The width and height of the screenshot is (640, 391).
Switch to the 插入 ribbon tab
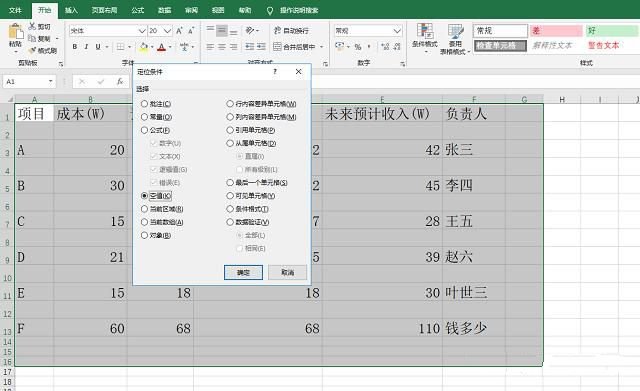point(71,10)
